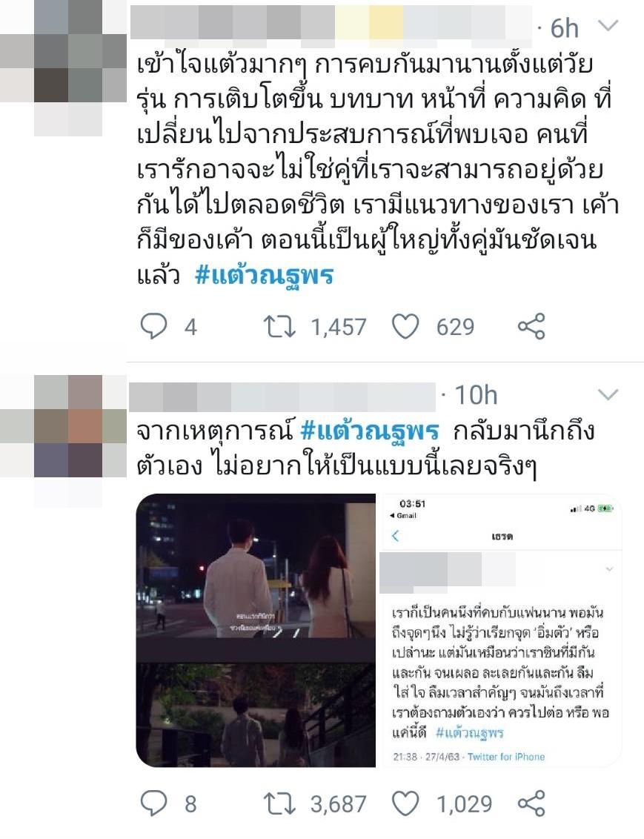Image resolution: width=644 pixels, height=839 pixels.
Task: Reply to the 6h tweet
Action: (x=153, y=326)
